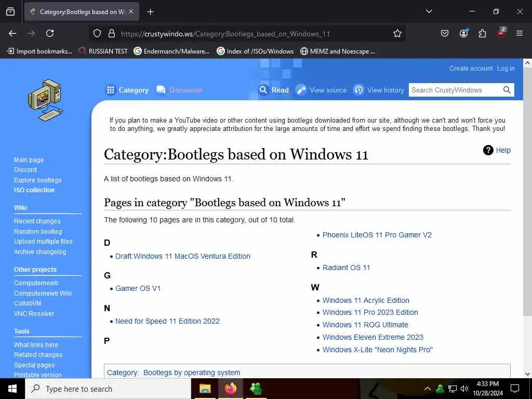The image size is (532, 399).
Task: Click the page vertical scrollbar track
Action: tap(528, 219)
